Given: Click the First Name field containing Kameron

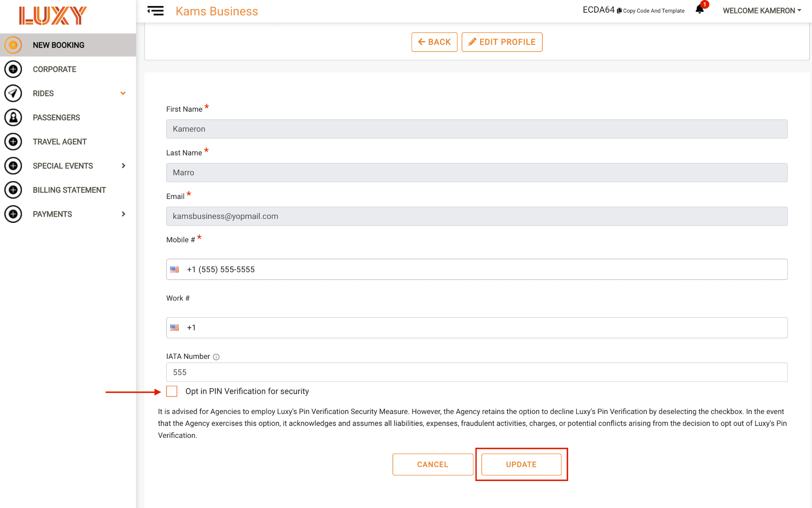Looking at the screenshot, I should [x=477, y=129].
